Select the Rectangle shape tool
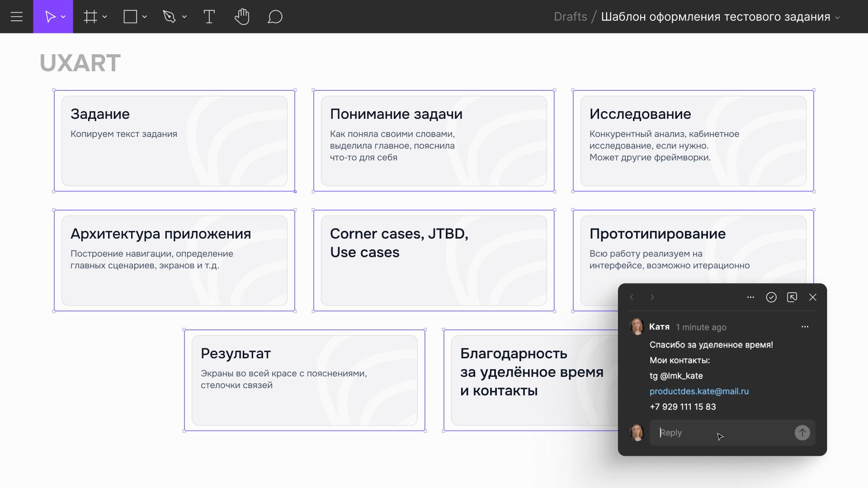Image resolution: width=868 pixels, height=488 pixels. (129, 17)
